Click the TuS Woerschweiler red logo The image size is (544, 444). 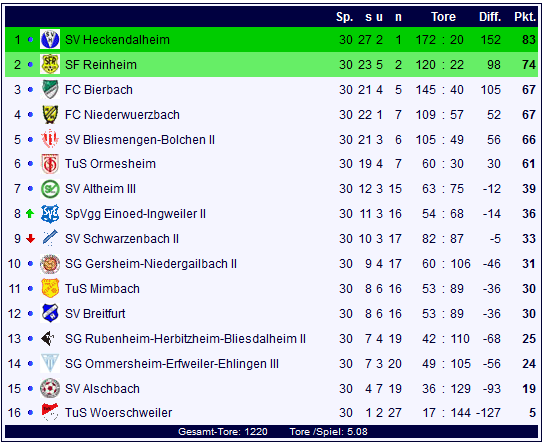50,412
